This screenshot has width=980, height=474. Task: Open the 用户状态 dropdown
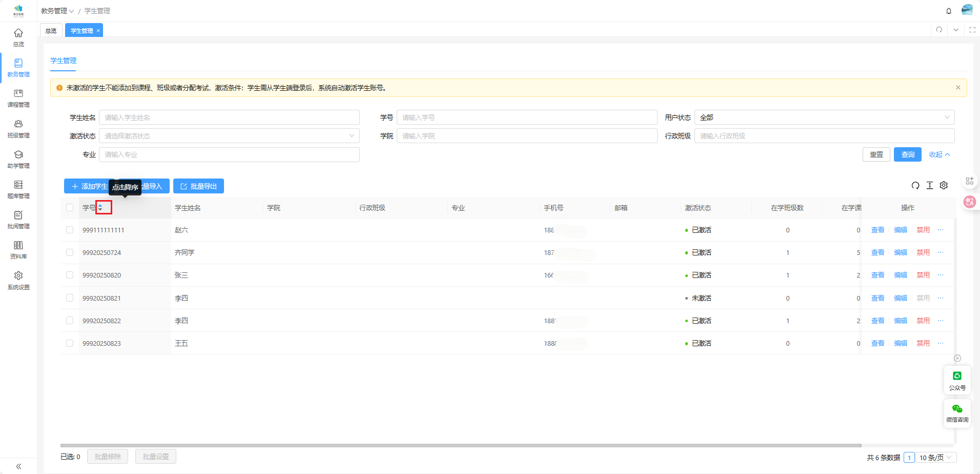point(824,117)
